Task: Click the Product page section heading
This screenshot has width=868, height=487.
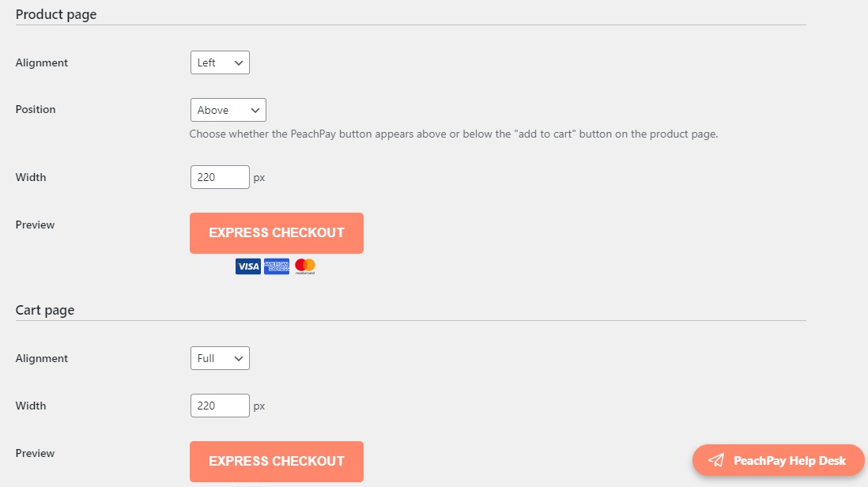Action: pyautogui.click(x=56, y=14)
